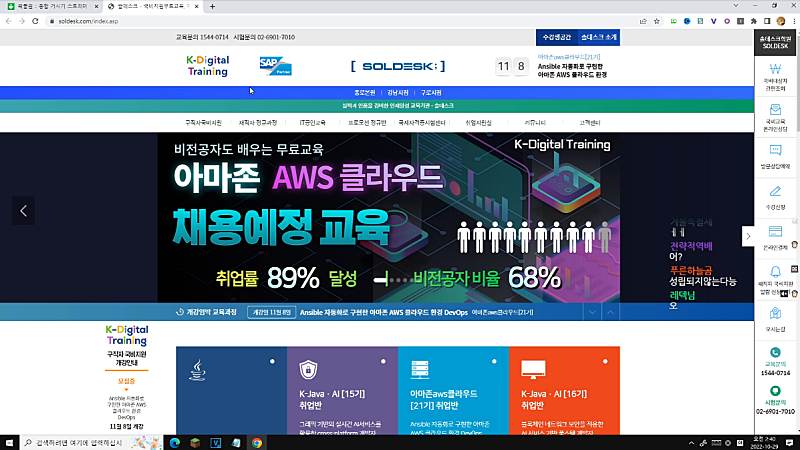
Task: Click the AWS 클라우드 채용예정 교육 banner
Action: tap(389, 217)
